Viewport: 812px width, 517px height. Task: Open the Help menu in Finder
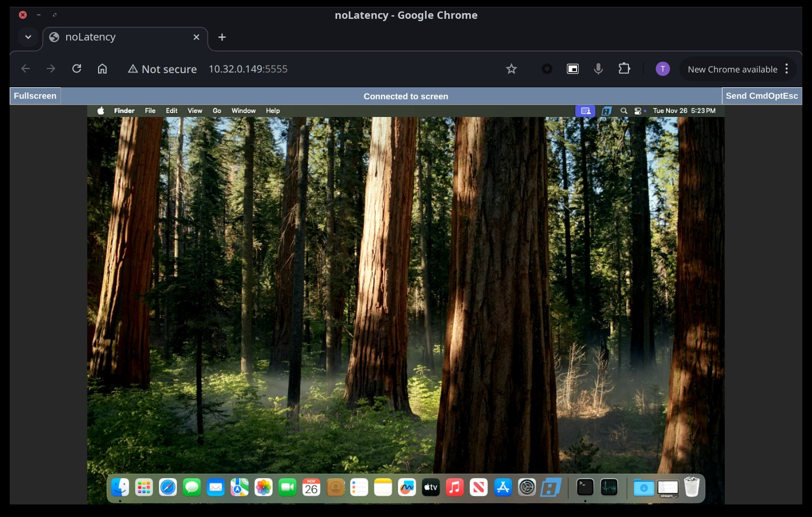[273, 111]
